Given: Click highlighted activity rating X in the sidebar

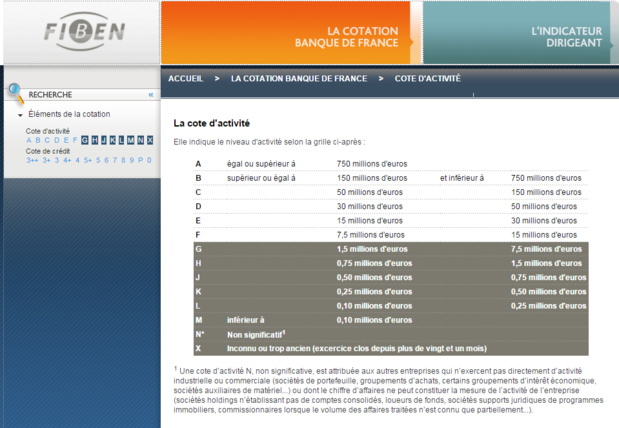Looking at the screenshot, I should [x=149, y=140].
